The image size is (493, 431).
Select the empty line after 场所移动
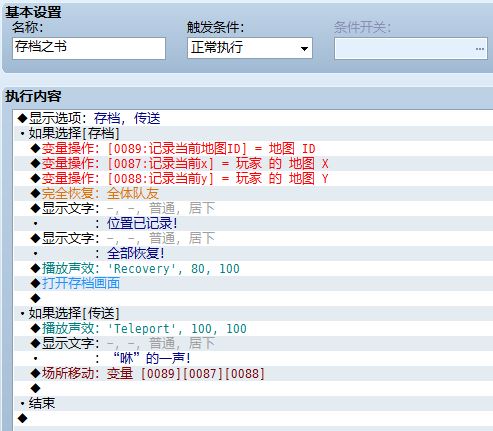pyautogui.click(x=253, y=388)
